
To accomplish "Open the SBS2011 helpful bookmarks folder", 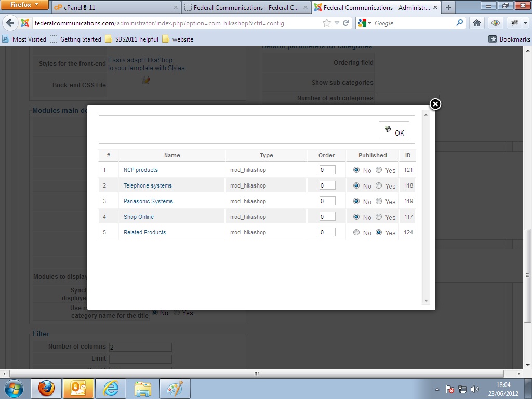I will [131, 39].
